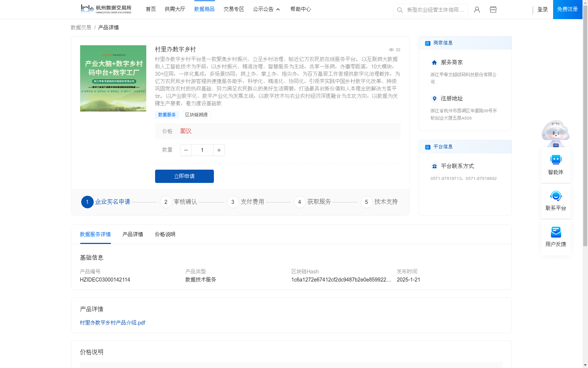Click the page vertical scrollbar thumb
588x368 pixels.
click(585, 126)
